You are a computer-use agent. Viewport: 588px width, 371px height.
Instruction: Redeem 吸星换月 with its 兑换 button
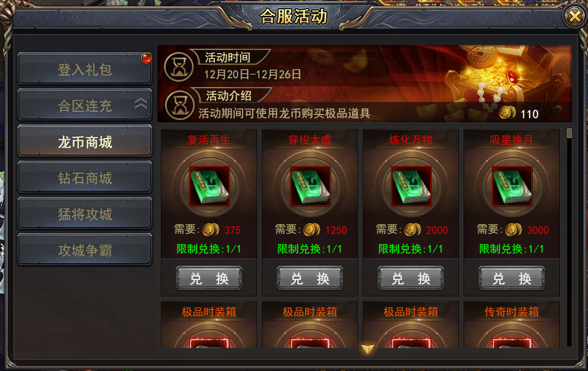click(x=512, y=278)
